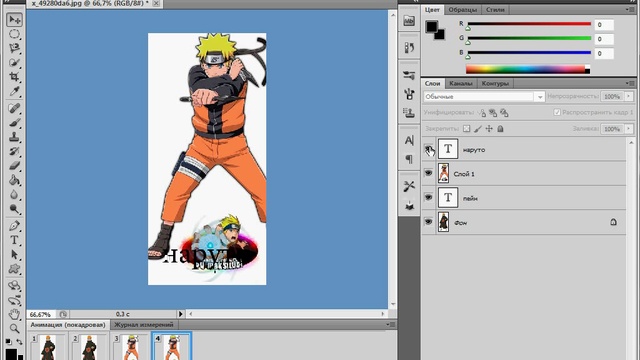Hide the Фон background layer

pos(428,222)
